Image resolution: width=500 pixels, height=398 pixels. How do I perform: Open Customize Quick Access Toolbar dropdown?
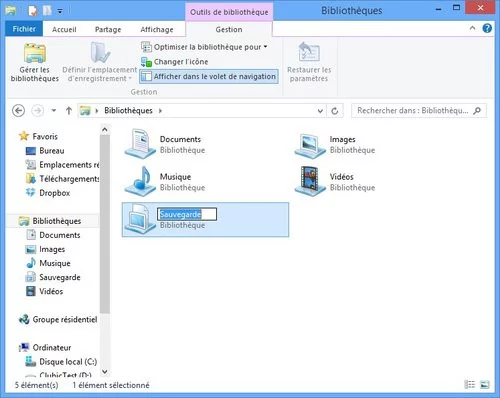coord(60,11)
